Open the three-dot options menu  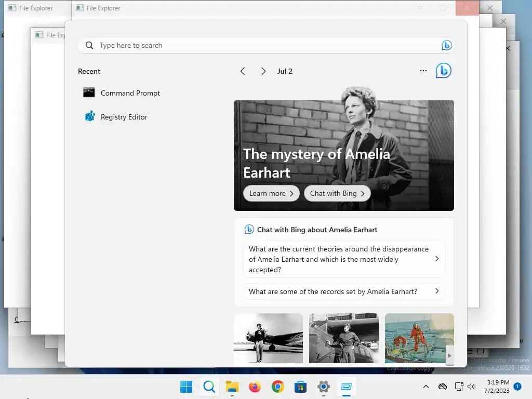point(423,71)
